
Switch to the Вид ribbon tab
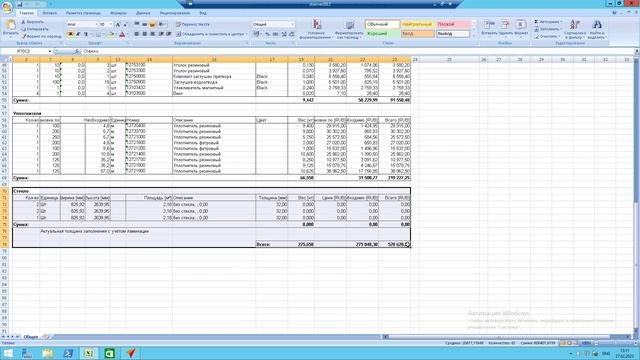(203, 13)
